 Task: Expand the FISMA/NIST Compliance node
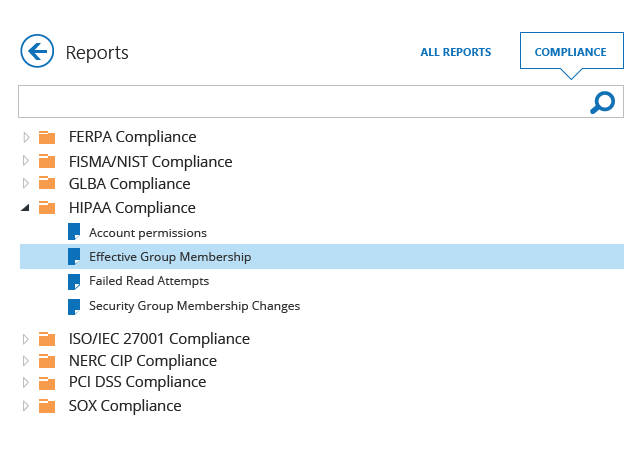(x=26, y=162)
